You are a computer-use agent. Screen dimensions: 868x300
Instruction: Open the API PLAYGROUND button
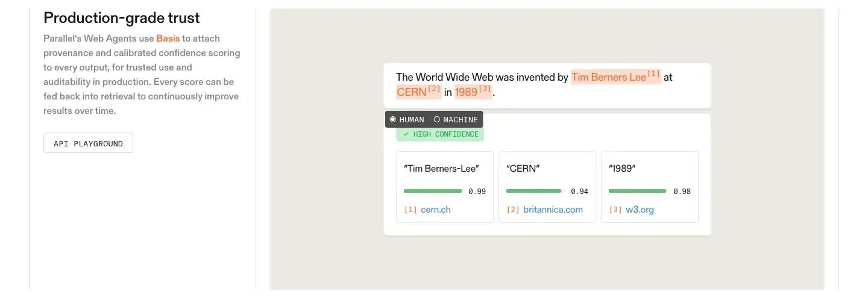[88, 143]
